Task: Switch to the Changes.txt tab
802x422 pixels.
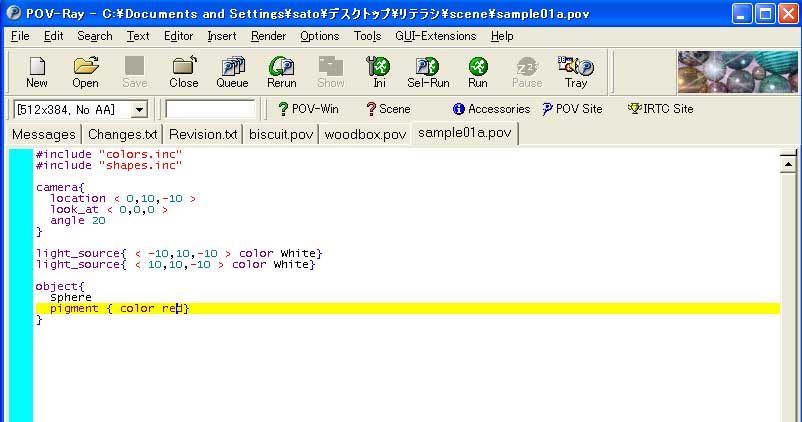Action: 122,135
